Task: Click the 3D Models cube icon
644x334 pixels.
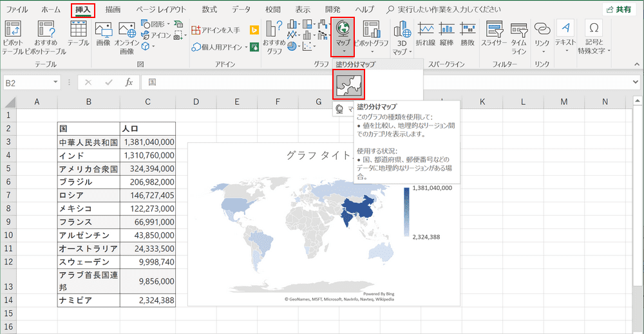Action: click(146, 46)
